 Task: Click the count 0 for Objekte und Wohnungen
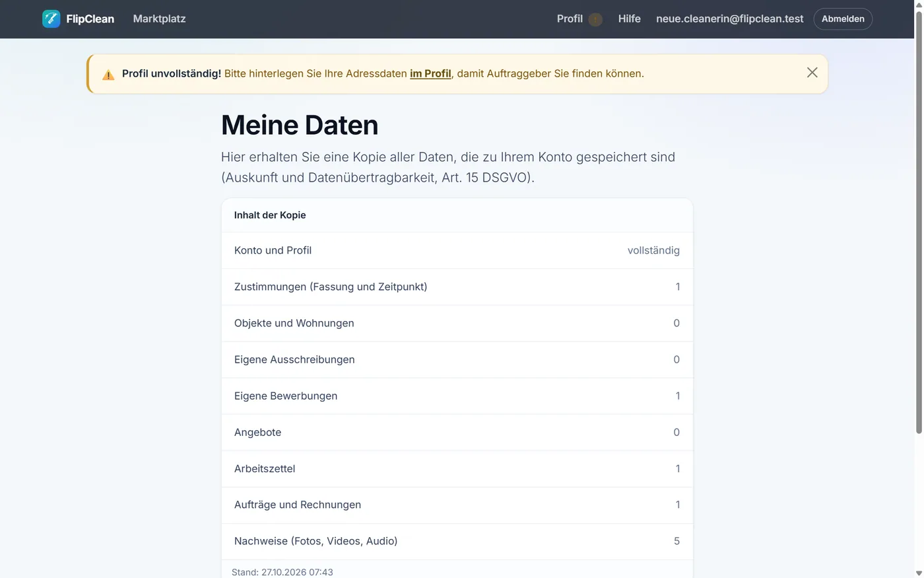click(676, 323)
